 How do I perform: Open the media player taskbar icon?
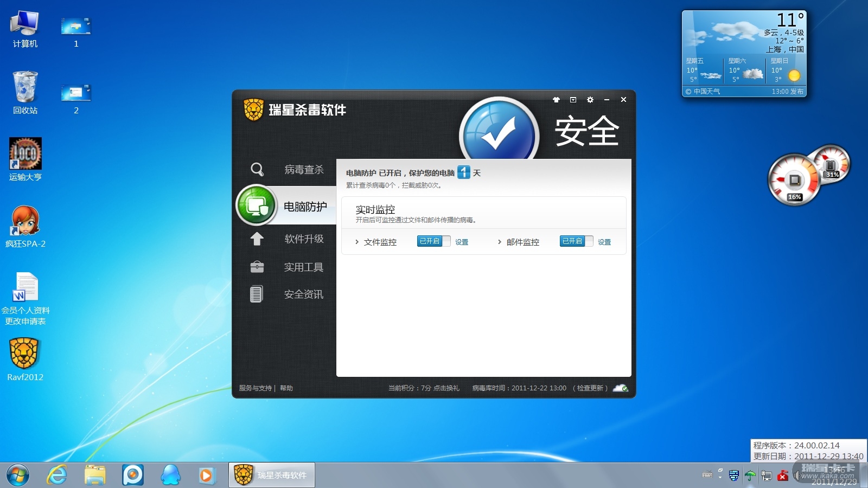[x=206, y=475]
